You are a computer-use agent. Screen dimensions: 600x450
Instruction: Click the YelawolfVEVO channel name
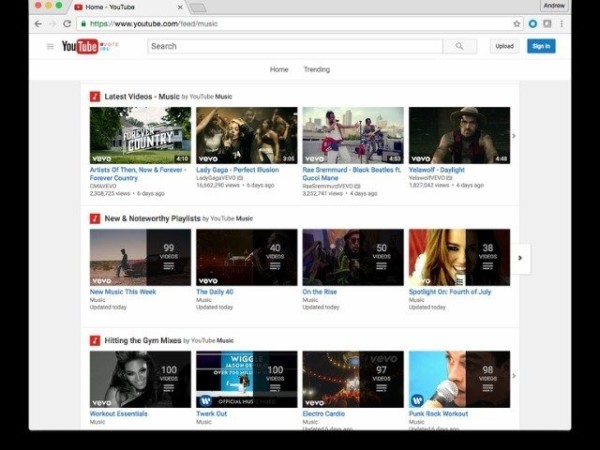(427, 178)
